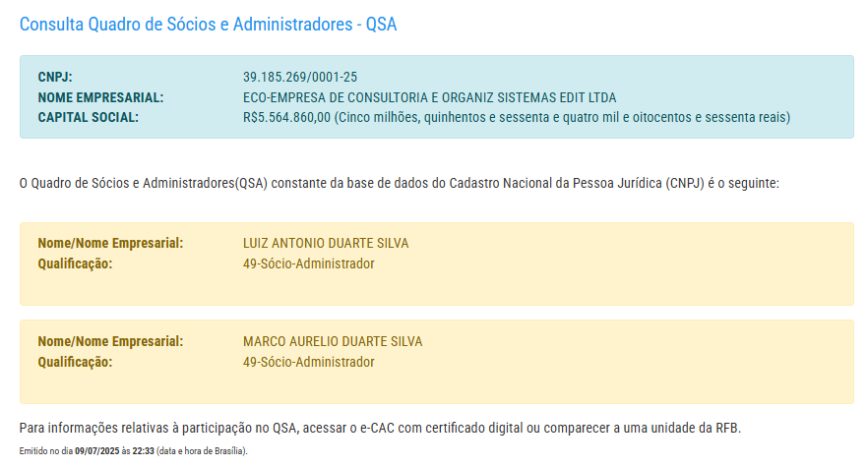
Task: Click the e-CAC information footer sentence
Action: (379, 429)
